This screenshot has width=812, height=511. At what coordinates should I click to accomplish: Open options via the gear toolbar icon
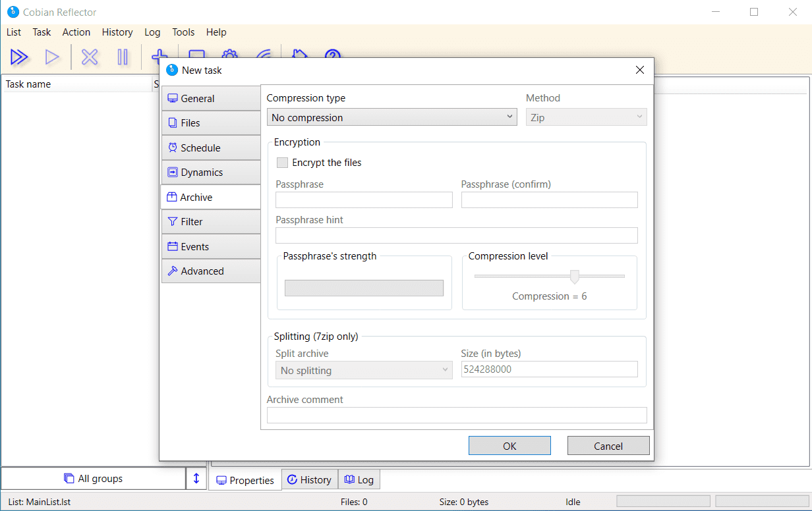tap(229, 54)
